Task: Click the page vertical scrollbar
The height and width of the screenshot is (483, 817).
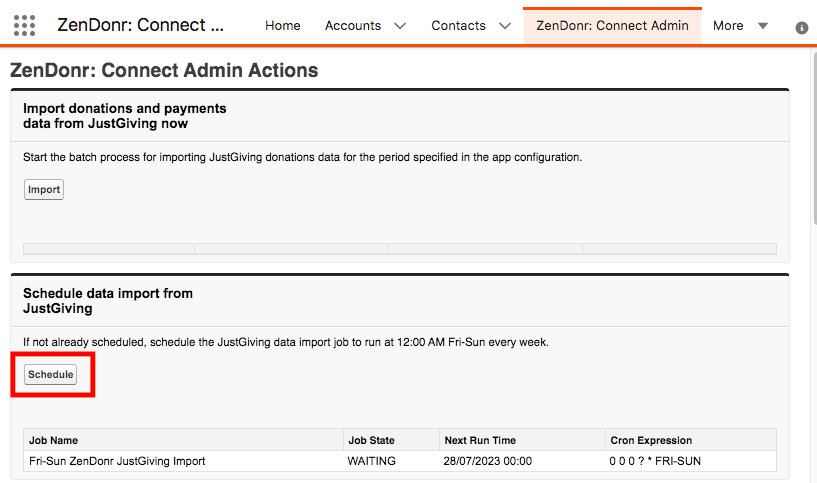Action: 814,137
